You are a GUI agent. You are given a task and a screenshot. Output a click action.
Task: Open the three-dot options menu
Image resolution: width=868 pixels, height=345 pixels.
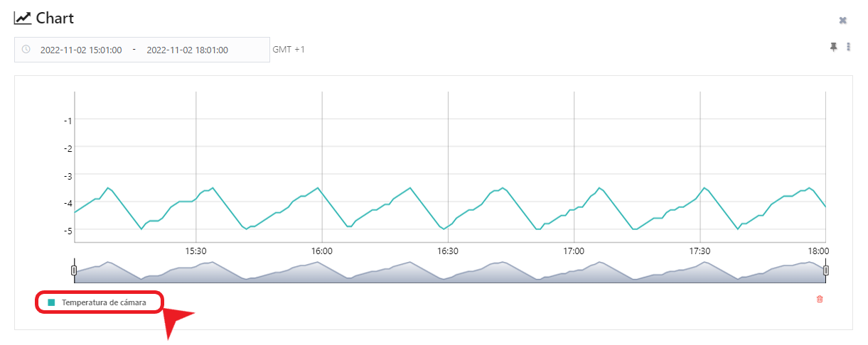click(848, 47)
